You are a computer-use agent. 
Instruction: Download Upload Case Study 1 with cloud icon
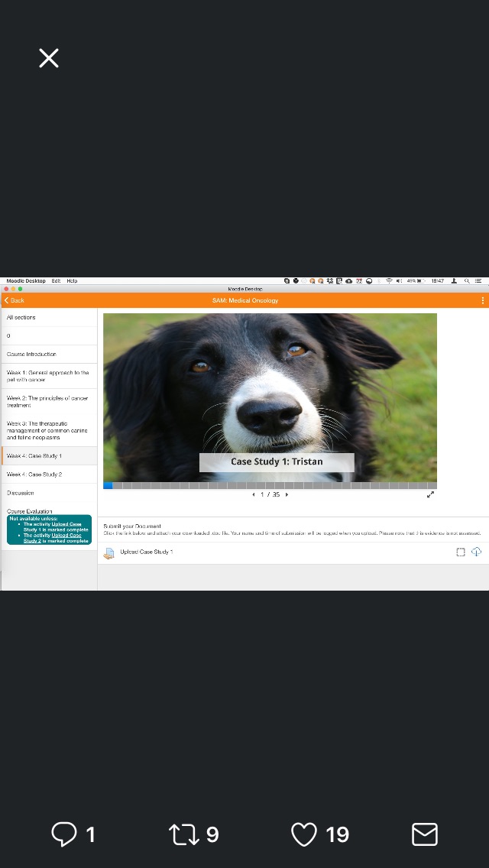[476, 552]
